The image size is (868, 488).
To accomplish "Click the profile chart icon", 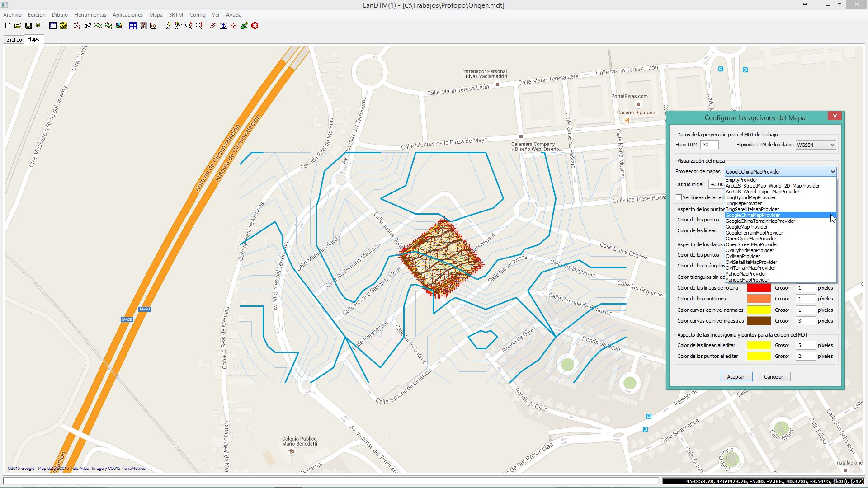I will click(x=154, y=26).
